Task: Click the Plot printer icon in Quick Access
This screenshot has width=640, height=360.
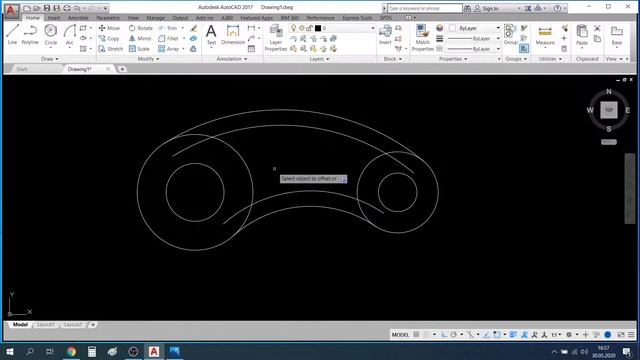Action: (x=67, y=8)
